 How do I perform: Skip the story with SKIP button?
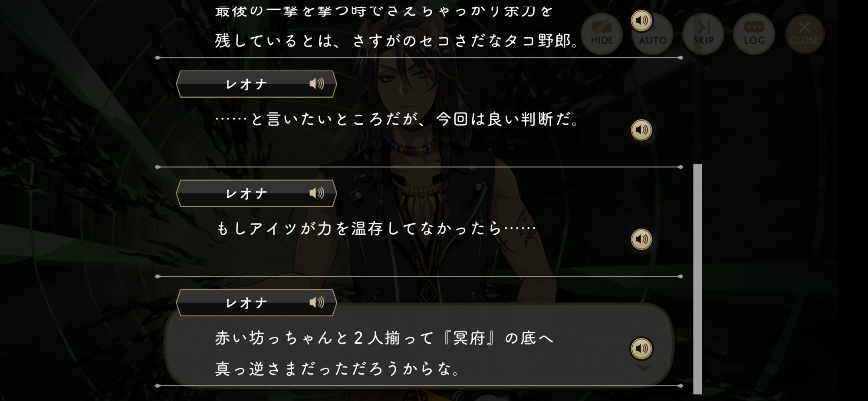[x=703, y=34]
